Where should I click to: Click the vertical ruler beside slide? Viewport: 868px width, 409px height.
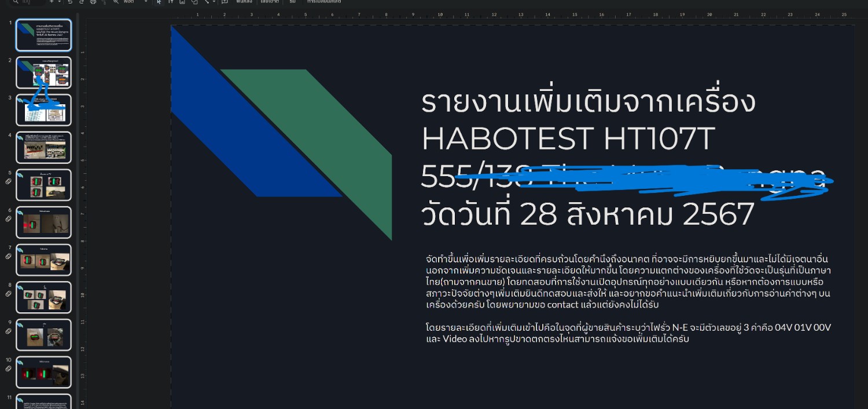point(83,214)
